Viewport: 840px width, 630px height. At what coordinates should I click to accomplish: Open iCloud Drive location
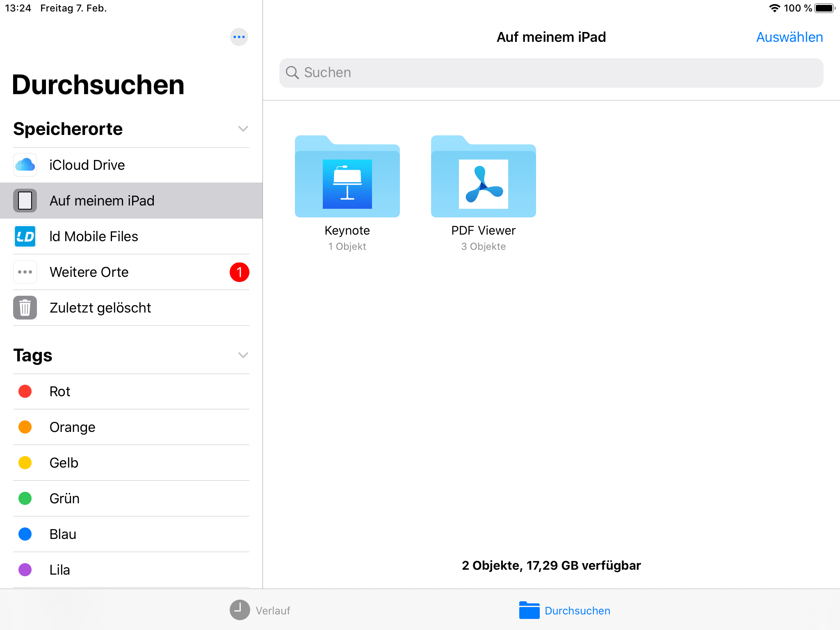pos(131,165)
